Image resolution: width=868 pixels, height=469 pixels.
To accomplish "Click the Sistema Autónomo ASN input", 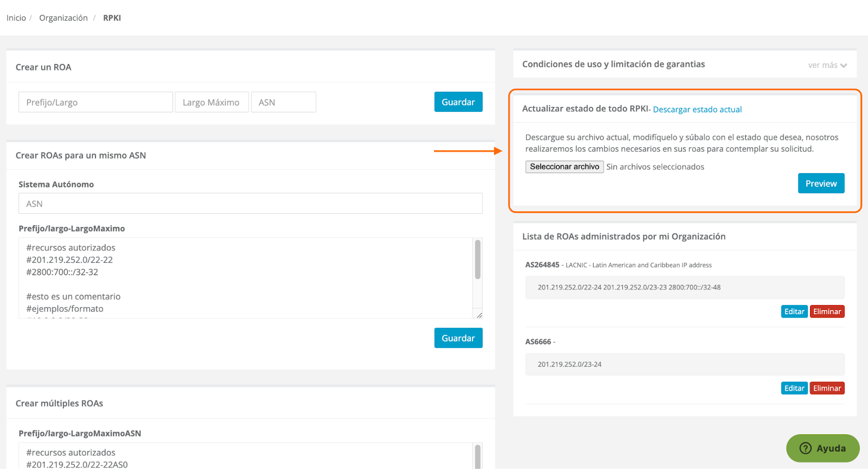I will (250, 204).
